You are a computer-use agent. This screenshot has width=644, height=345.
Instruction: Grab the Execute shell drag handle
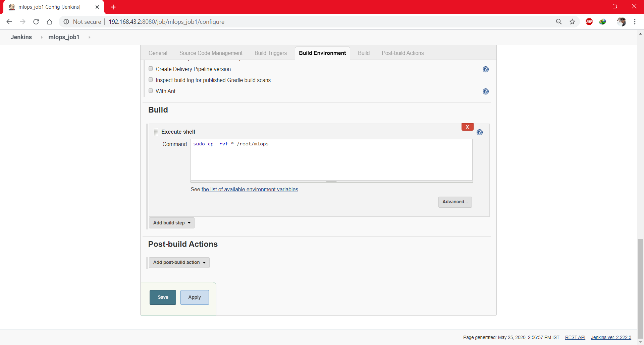(x=156, y=132)
